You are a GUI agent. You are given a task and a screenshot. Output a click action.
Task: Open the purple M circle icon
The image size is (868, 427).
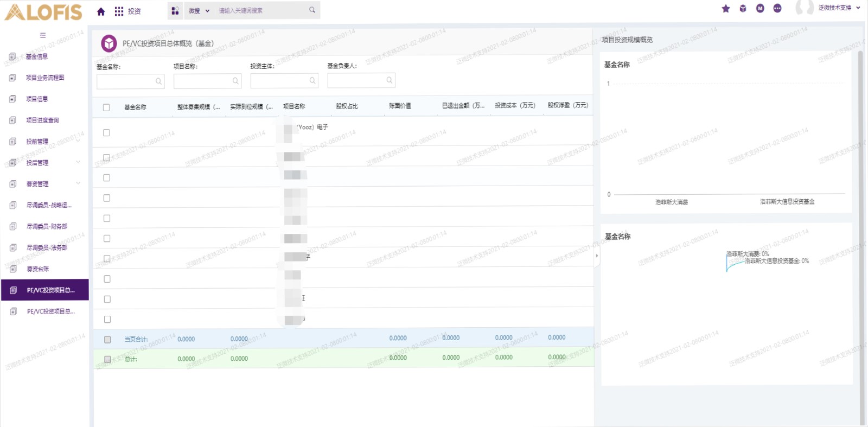[760, 8]
